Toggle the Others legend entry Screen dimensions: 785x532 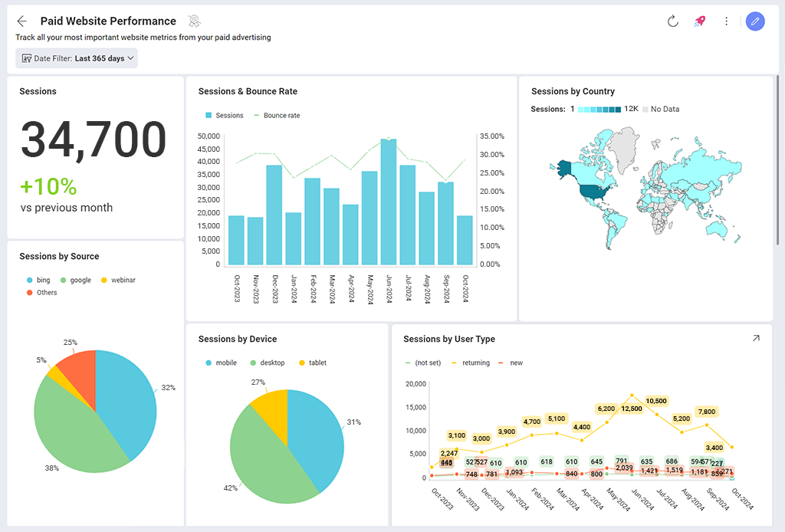click(42, 293)
